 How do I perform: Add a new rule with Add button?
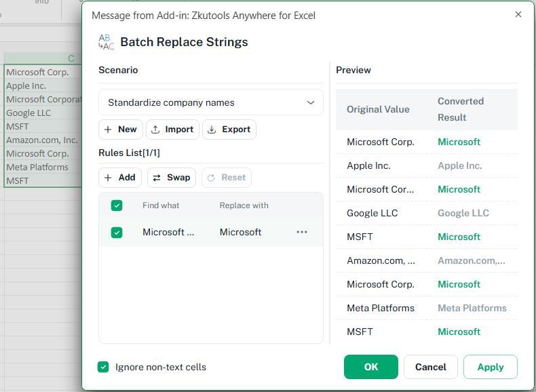pos(120,178)
